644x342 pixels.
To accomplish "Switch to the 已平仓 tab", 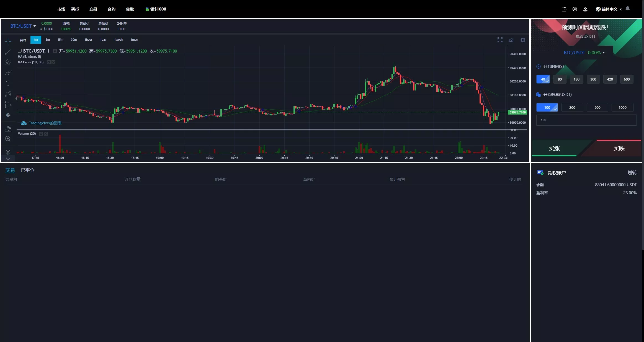I will pos(27,170).
